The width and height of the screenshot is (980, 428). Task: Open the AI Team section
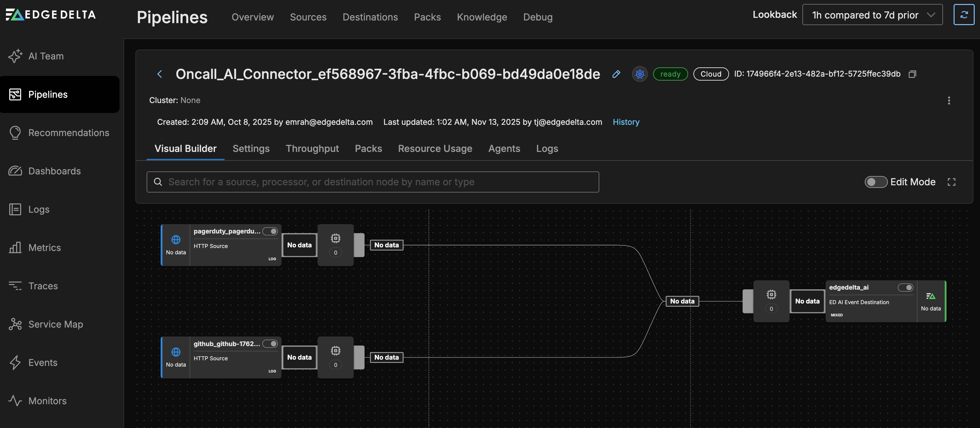point(46,55)
